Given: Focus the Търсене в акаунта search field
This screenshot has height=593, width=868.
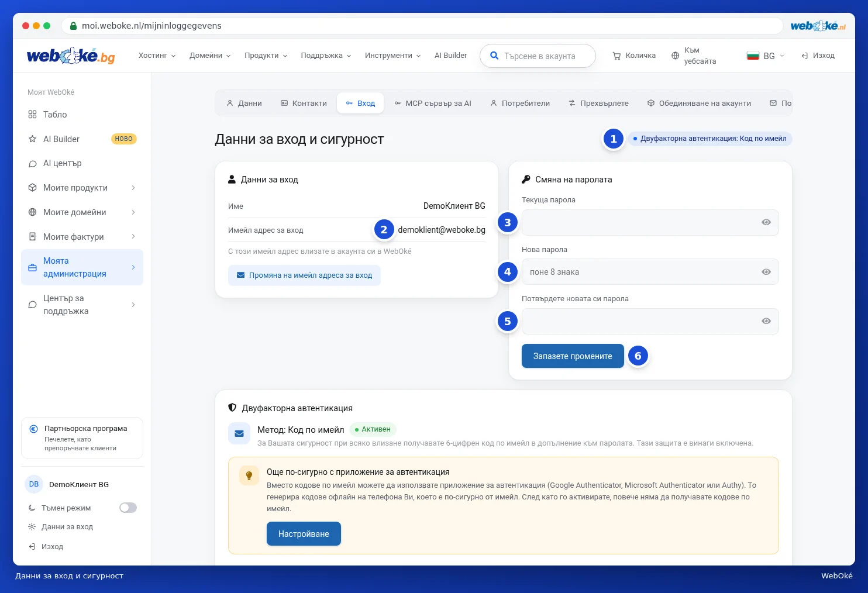Looking at the screenshot, I should (538, 56).
